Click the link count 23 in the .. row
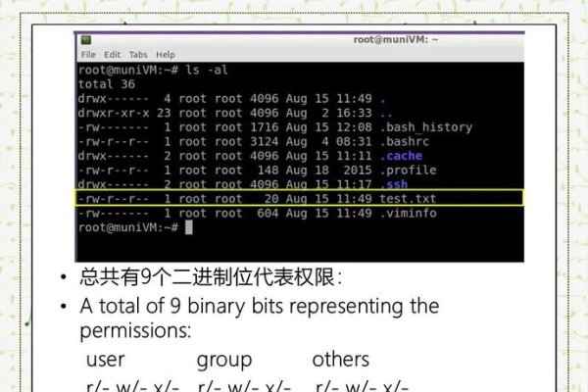 coord(164,113)
